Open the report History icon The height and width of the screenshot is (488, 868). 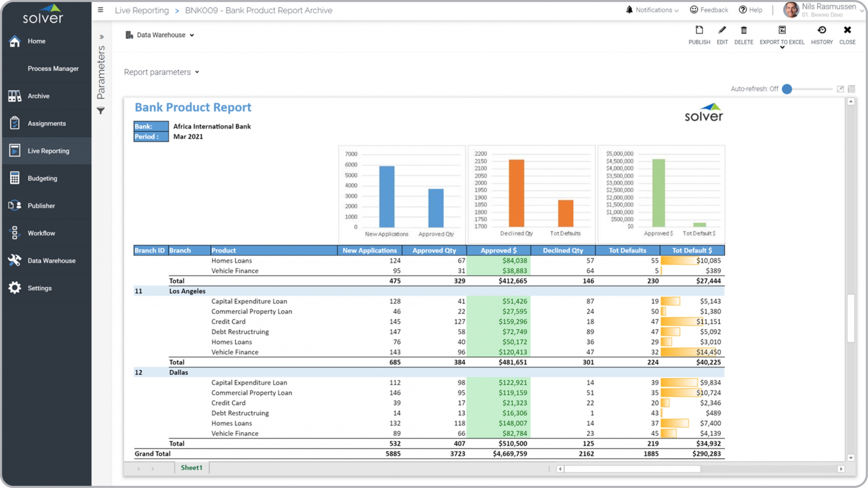pyautogui.click(x=822, y=30)
